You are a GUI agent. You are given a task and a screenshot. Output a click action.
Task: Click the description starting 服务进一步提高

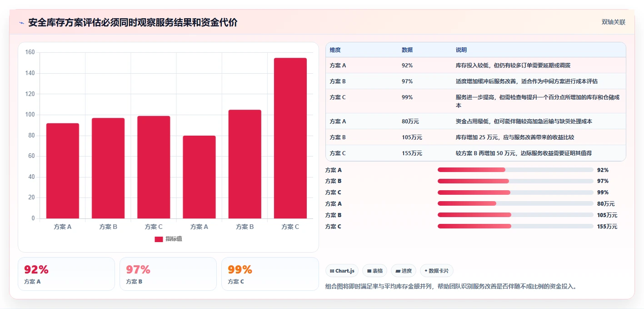pos(538,101)
